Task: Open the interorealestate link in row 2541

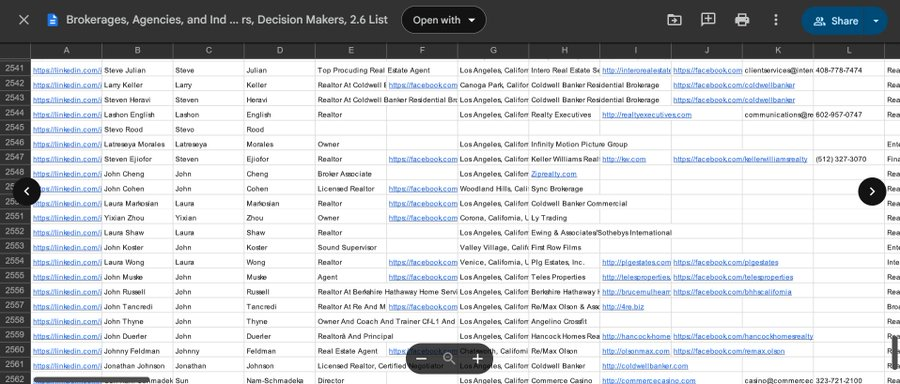Action: (x=636, y=71)
